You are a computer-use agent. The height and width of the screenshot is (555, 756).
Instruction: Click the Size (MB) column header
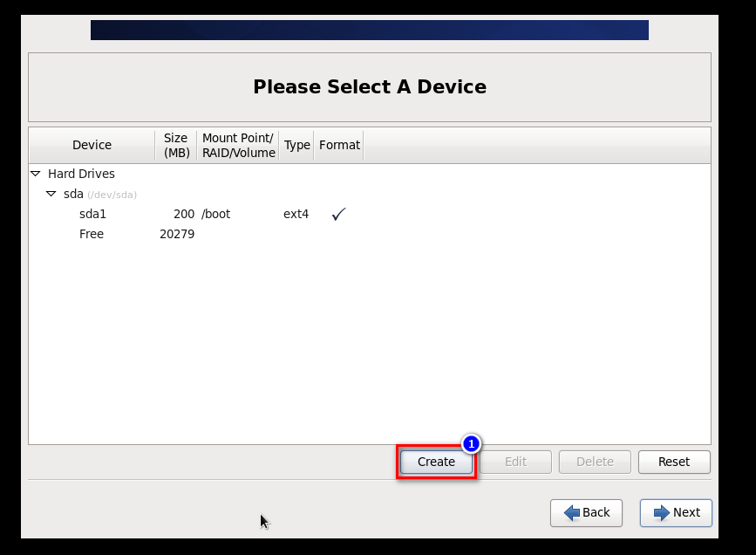pos(176,145)
